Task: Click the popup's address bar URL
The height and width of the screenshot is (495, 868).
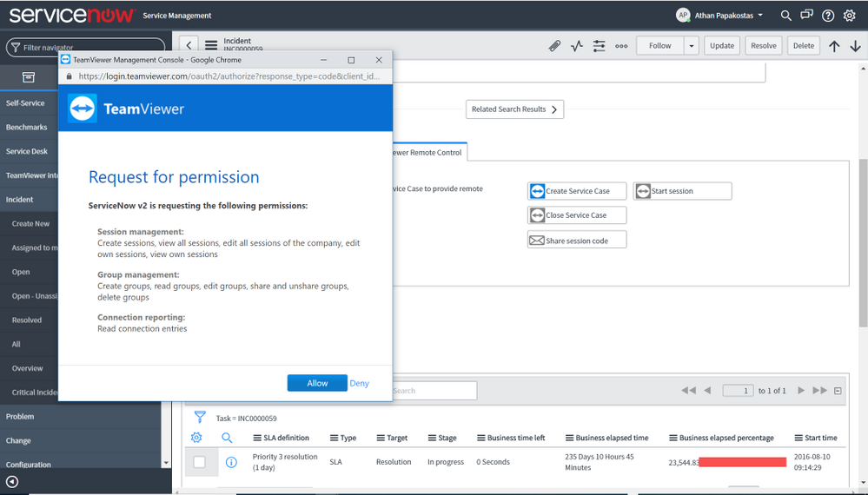Action: pyautogui.click(x=229, y=76)
